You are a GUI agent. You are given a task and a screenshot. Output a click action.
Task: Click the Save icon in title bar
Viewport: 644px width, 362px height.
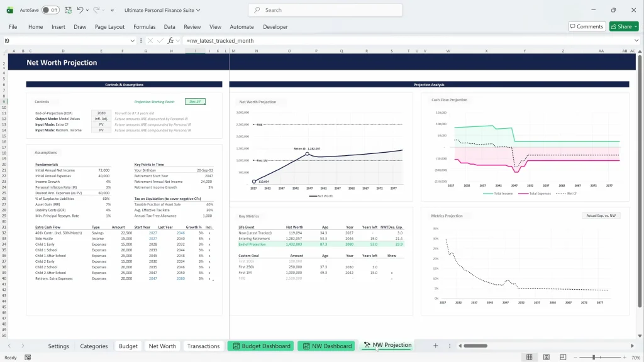pos(68,10)
